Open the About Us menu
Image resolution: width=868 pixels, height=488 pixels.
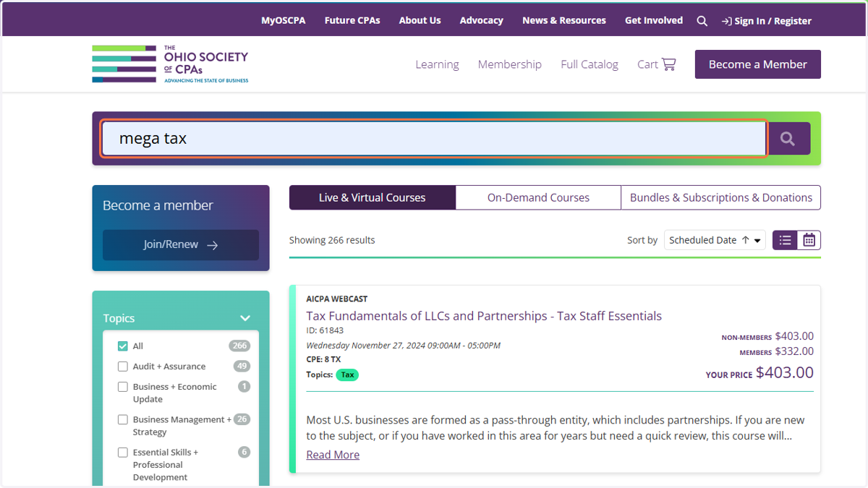click(x=420, y=20)
